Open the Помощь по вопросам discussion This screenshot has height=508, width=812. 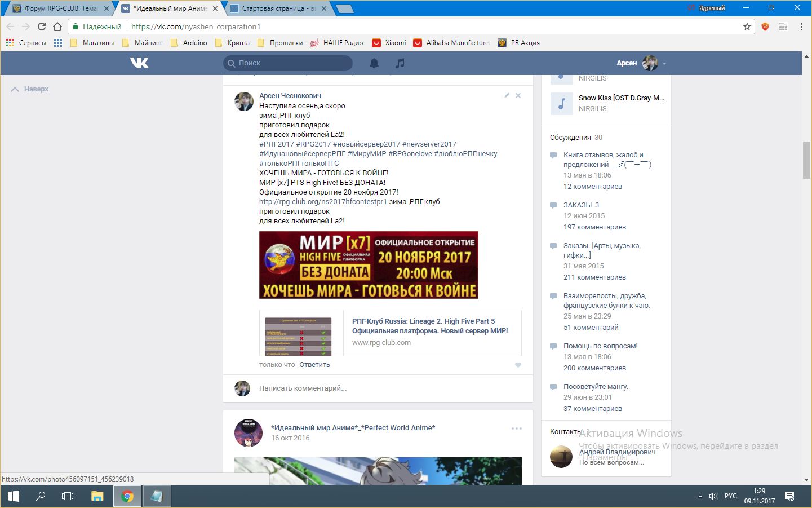601,346
